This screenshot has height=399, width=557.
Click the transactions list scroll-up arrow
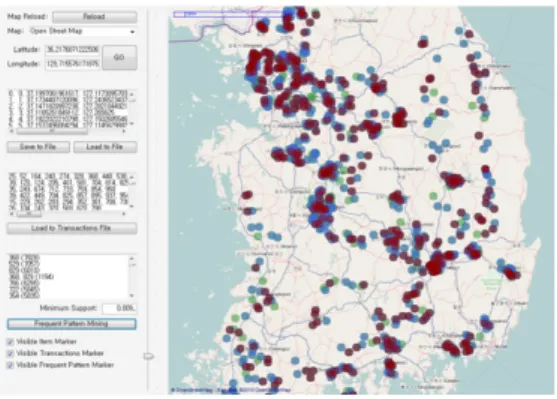[132, 177]
